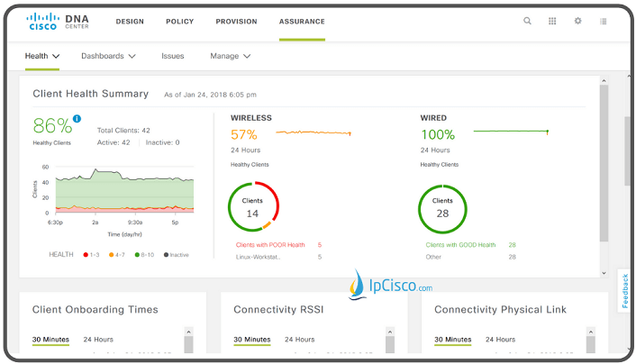Screen dimensions: 636x364
Task: Click the Feedback side button
Action: 625,290
